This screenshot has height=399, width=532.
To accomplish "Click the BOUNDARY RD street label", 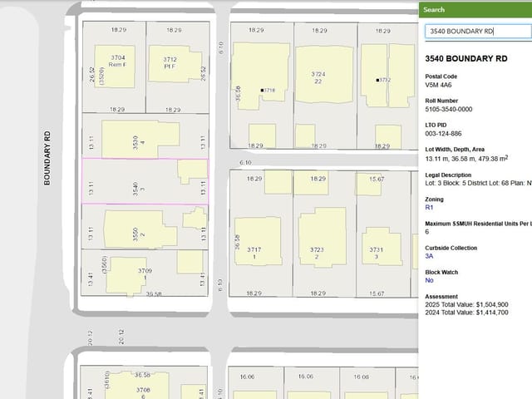I will coord(47,158).
